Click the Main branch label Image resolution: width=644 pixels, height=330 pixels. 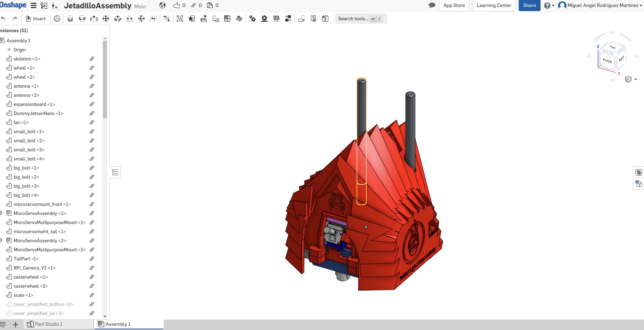click(x=140, y=6)
